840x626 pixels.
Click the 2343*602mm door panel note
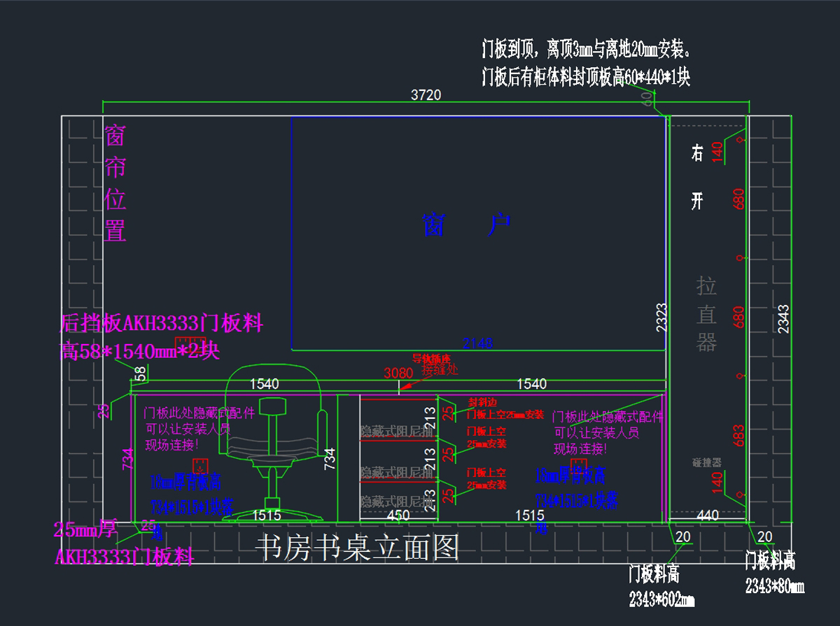[661, 599]
